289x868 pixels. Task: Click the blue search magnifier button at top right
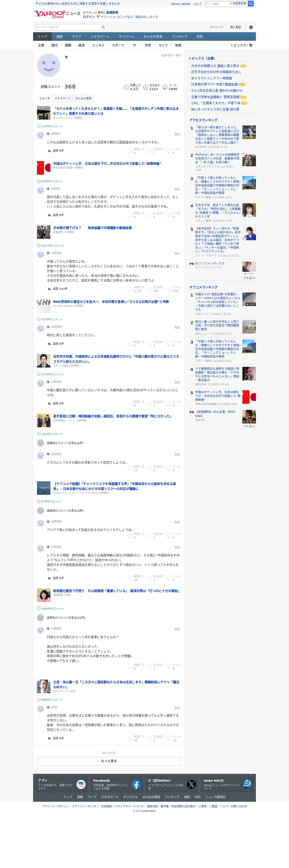pos(251,4)
